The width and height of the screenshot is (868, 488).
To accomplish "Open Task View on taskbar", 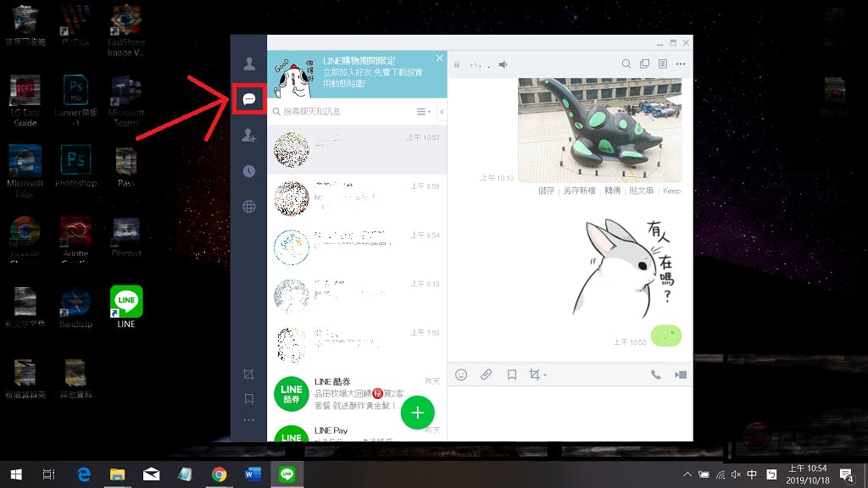I will [48, 474].
